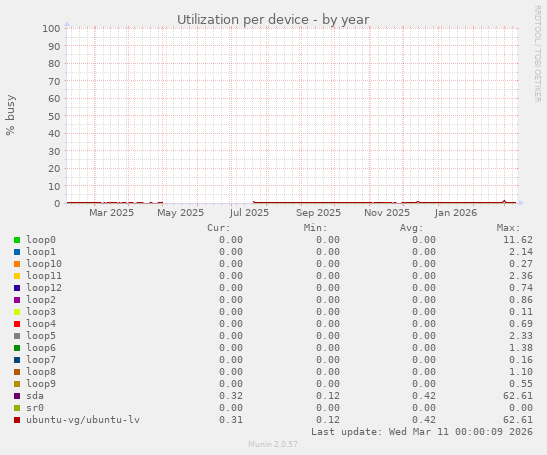The height and width of the screenshot is (455, 547).
Task: Select the loop5 legend label
Action: [41, 336]
